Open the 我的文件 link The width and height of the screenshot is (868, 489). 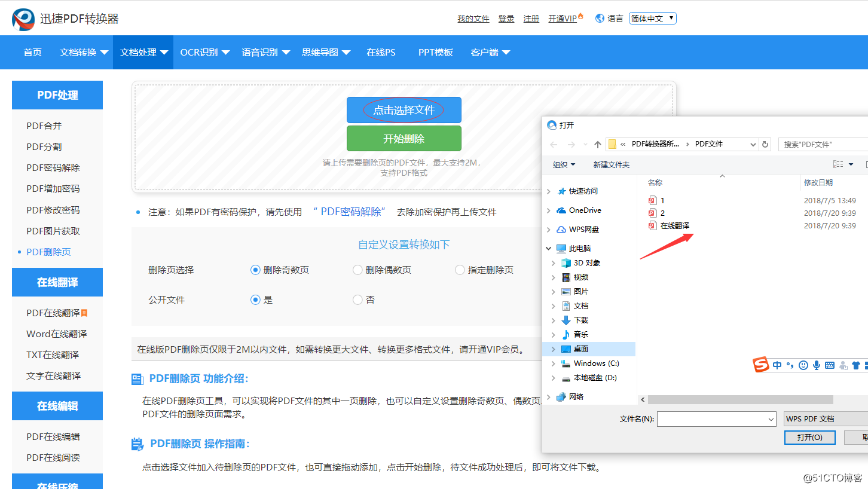pos(473,19)
